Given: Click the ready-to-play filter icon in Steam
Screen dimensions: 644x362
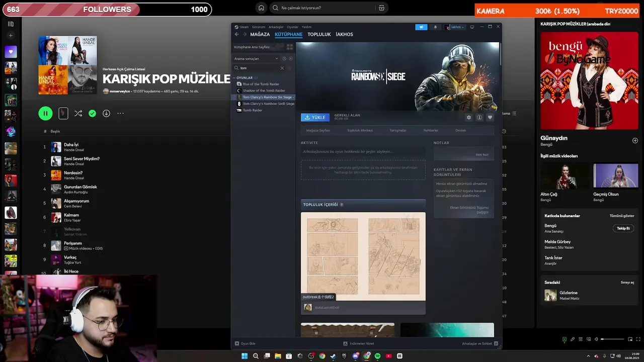Looking at the screenshot, I should coord(291,58).
